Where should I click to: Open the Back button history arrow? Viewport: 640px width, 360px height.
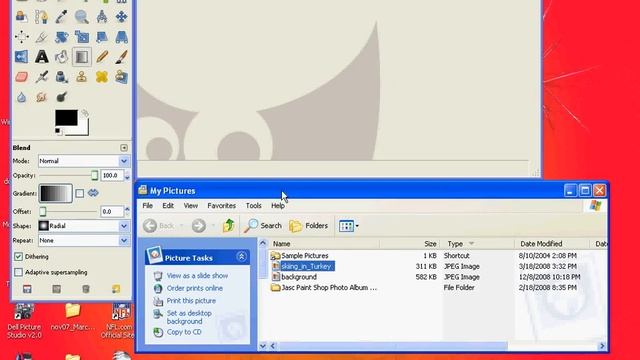pos(182,226)
